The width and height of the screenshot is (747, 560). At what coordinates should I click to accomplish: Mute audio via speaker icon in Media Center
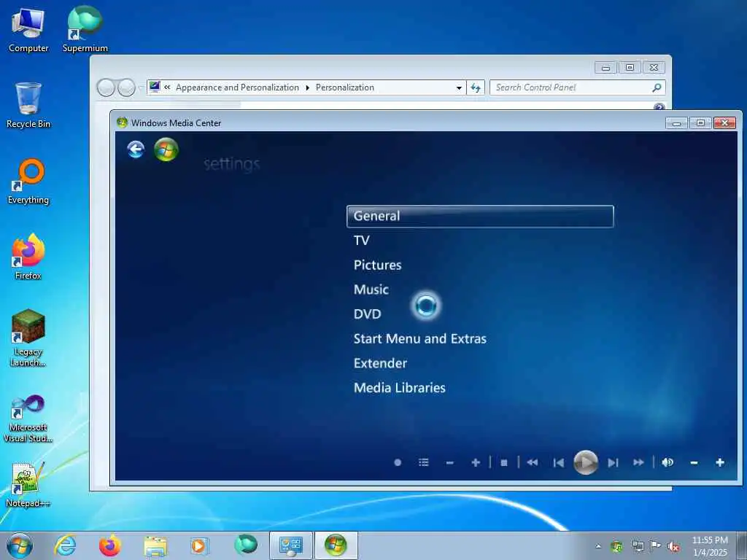pos(667,462)
